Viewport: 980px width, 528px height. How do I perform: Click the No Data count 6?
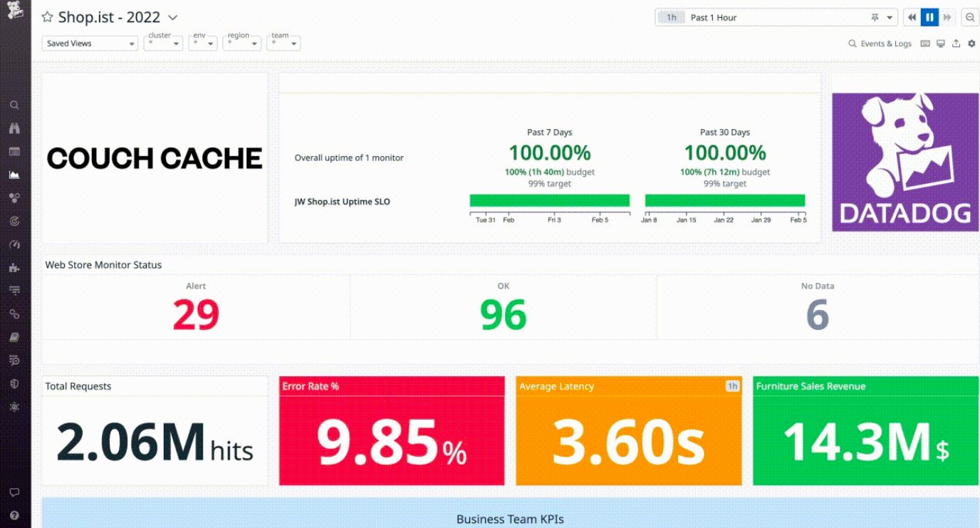(x=818, y=314)
